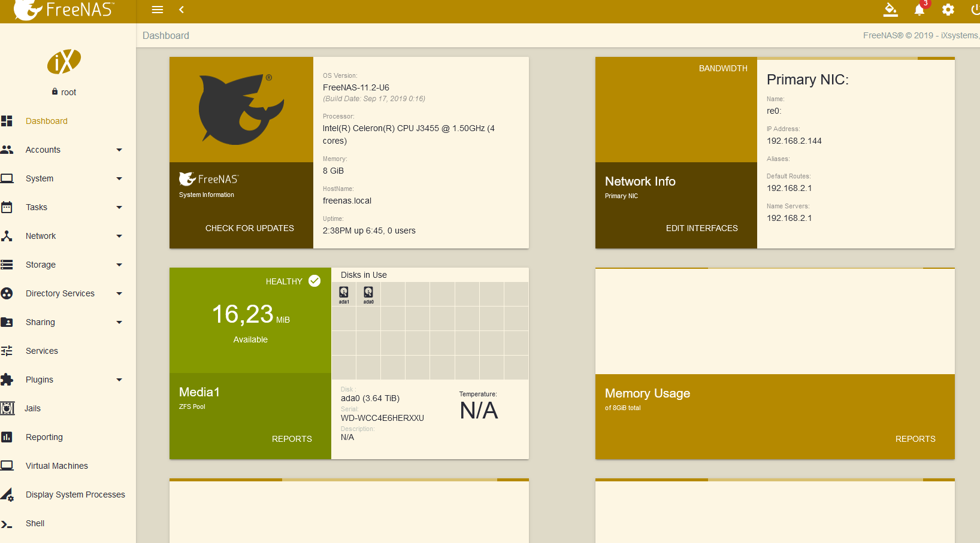The width and height of the screenshot is (980, 543).
Task: Open the settings gear icon
Action: click(948, 10)
